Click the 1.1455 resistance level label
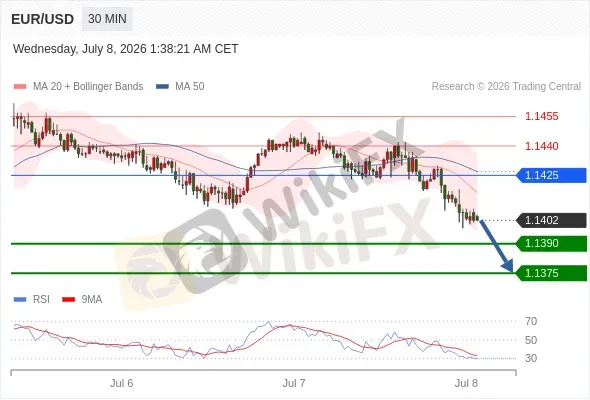Screen dimensions: 590x400 pyautogui.click(x=541, y=116)
